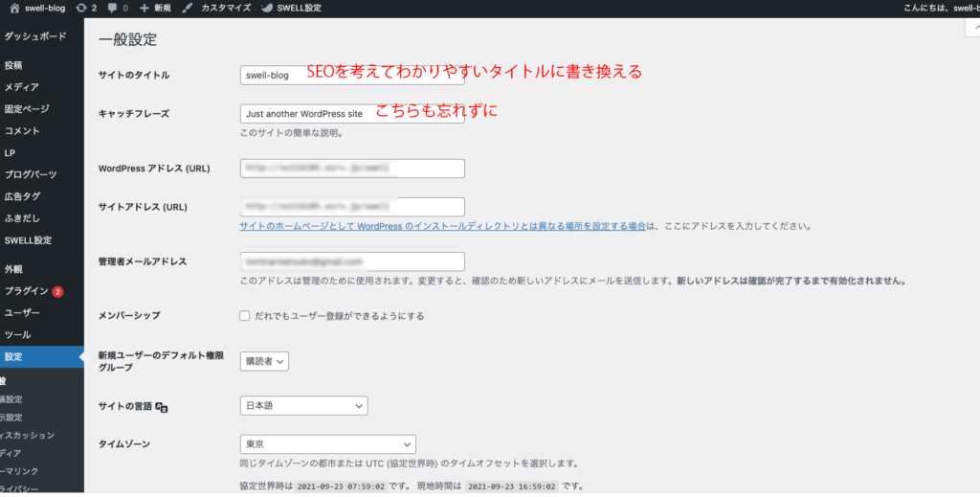The height and width of the screenshot is (497, 980).
Task: Enable だれでもユーザー登録ができるようにする checkbox
Action: (245, 316)
